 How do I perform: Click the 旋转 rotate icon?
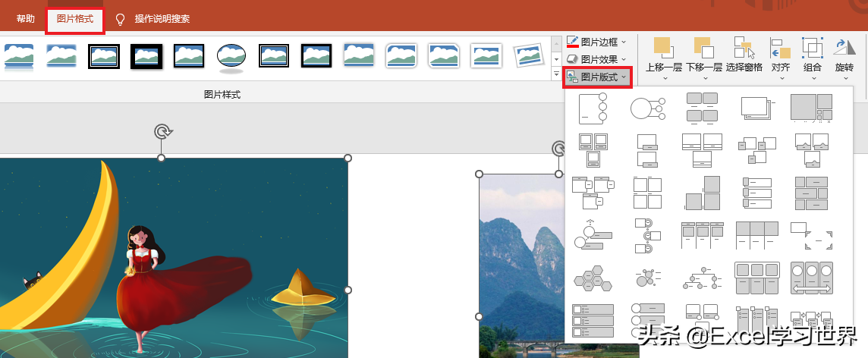(844, 48)
